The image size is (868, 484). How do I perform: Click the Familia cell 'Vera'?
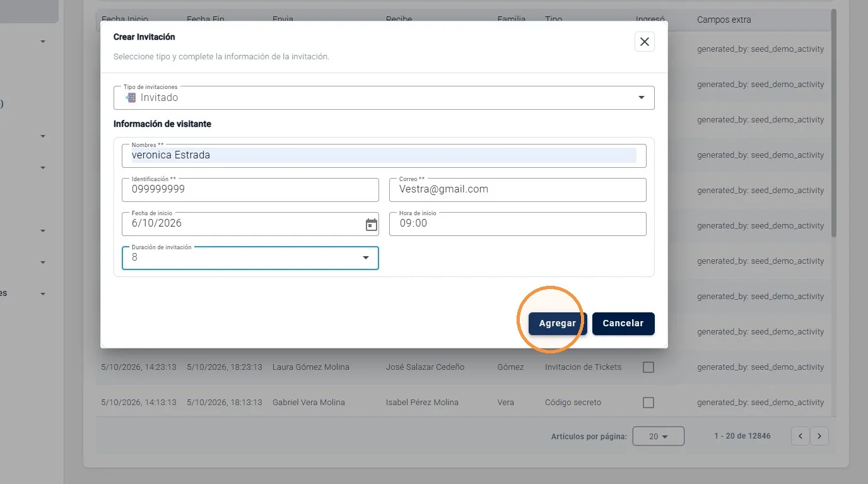pos(505,403)
